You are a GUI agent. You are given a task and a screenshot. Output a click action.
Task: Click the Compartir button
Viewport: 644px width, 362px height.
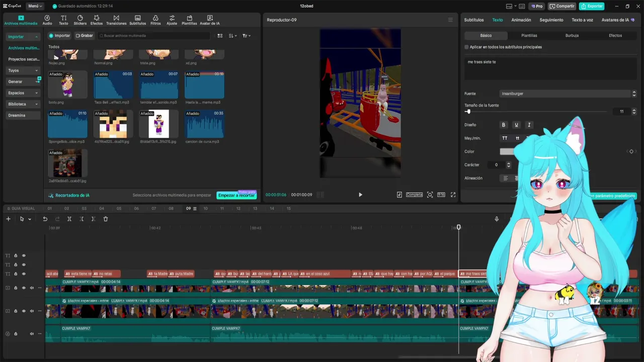click(562, 6)
